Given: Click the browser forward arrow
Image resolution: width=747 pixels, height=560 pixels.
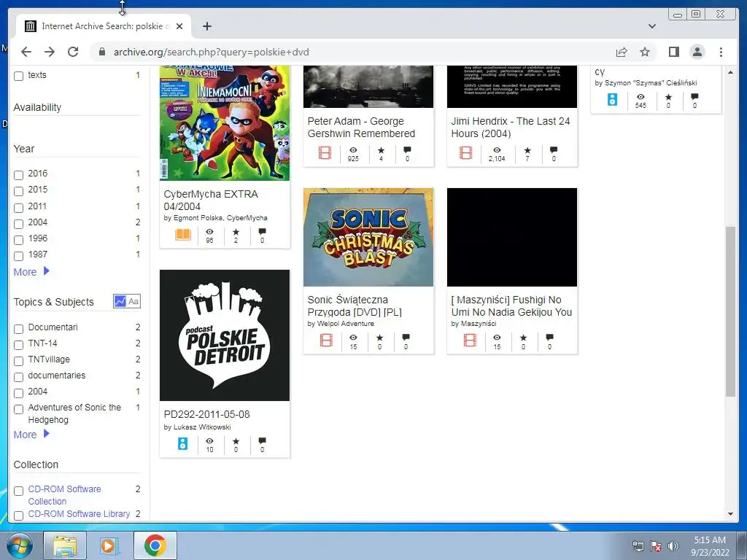Looking at the screenshot, I should (x=50, y=52).
